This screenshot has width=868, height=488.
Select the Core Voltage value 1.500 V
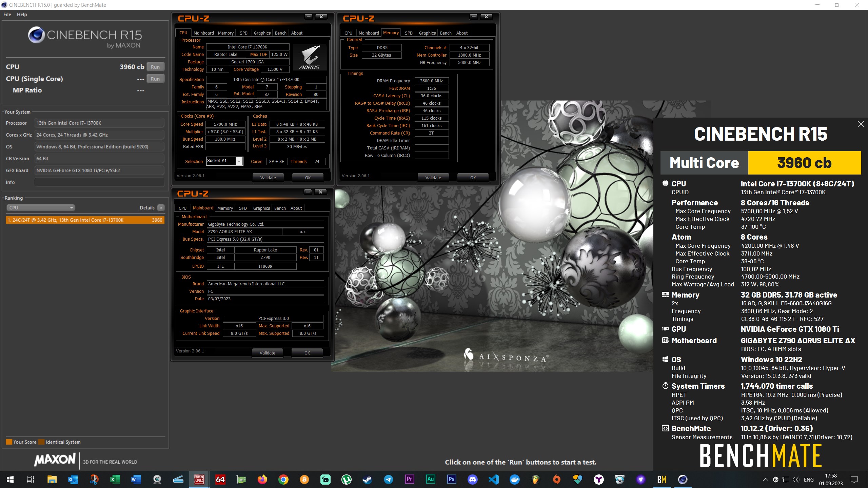[x=275, y=69]
